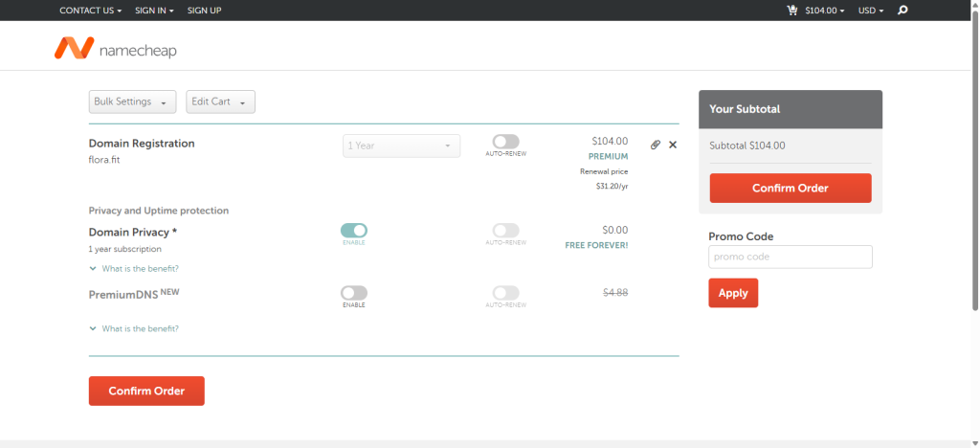The width and height of the screenshot is (980, 448).
Task: Click Confirm Order in the subtotal panel
Action: pos(790,188)
